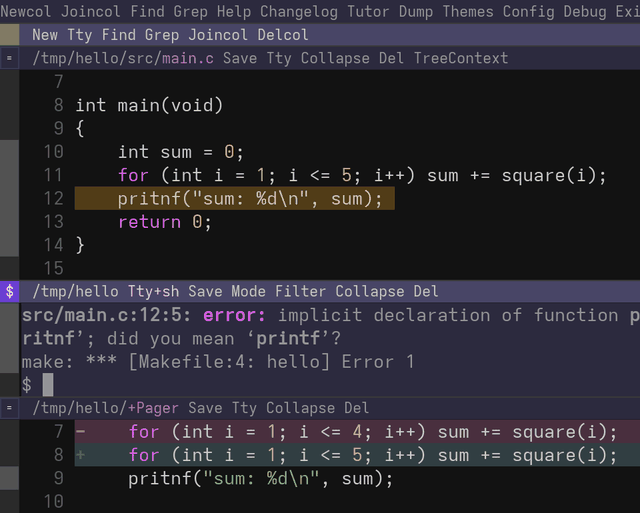Collapse the shell window
640x513 pixels.
pos(370,291)
